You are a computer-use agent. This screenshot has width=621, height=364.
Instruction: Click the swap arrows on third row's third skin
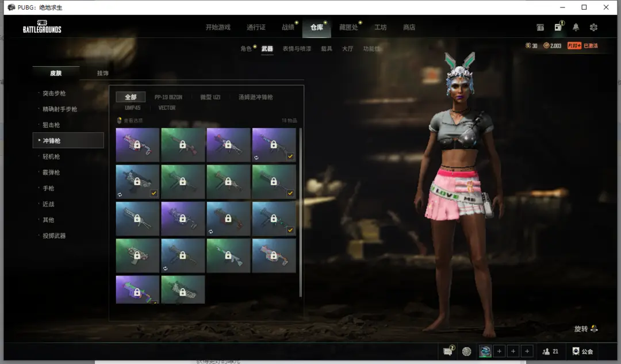tap(210, 231)
